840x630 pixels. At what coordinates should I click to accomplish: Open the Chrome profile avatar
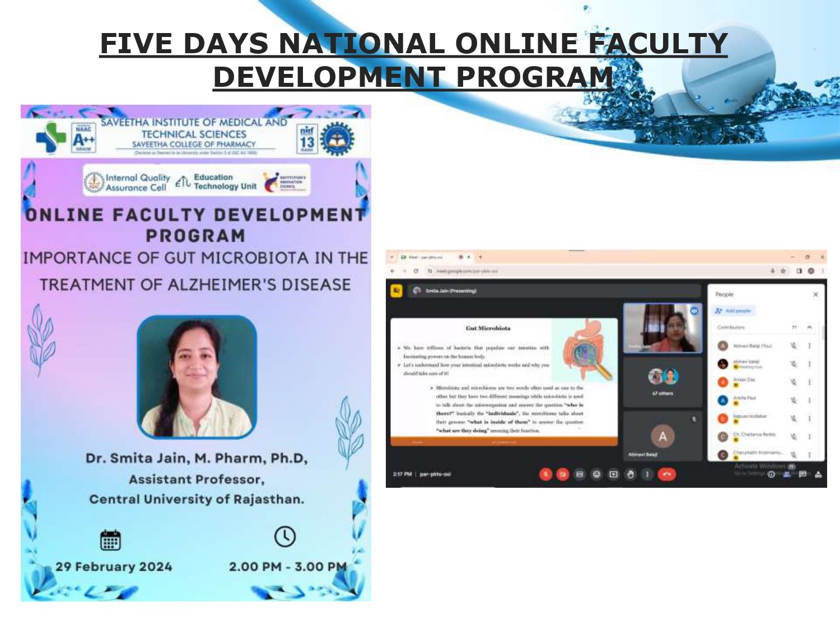click(x=810, y=271)
